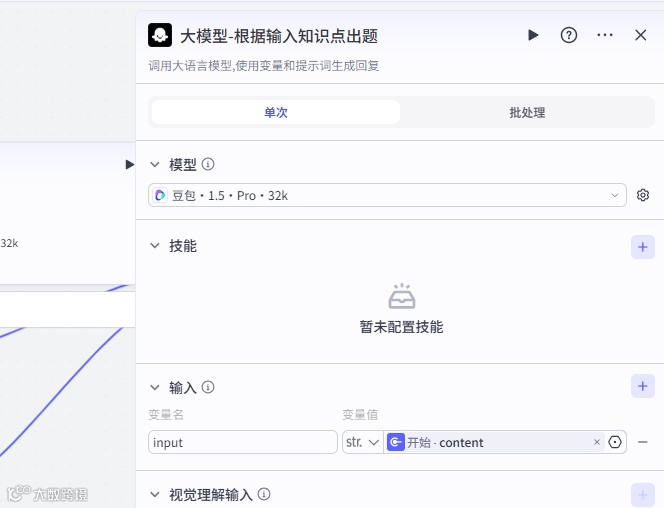664x508 pixels.
Task: Show info tooltip next to 输入
Action: tap(208, 387)
